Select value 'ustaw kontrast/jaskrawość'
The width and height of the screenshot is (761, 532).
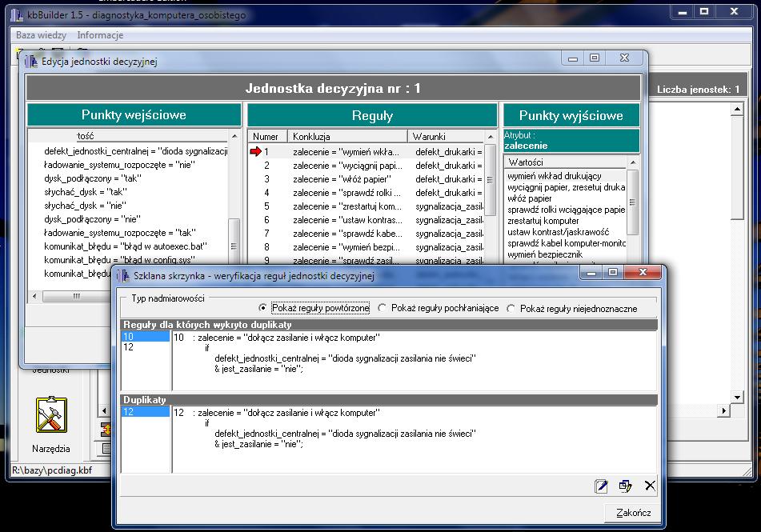pos(566,232)
